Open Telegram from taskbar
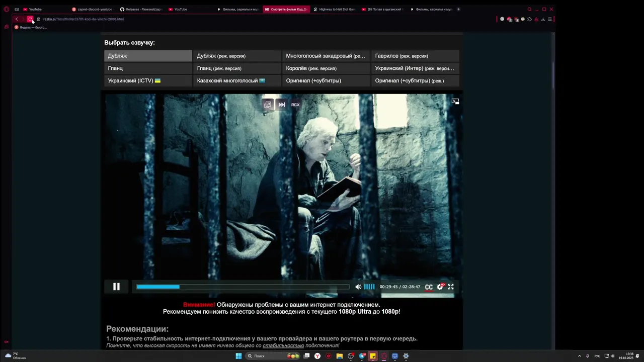The height and width of the screenshot is (362, 644). click(362, 356)
